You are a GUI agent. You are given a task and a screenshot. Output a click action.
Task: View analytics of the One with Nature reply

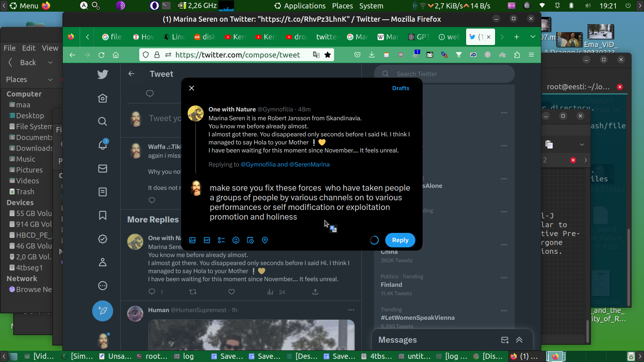pyautogui.click(x=276, y=292)
